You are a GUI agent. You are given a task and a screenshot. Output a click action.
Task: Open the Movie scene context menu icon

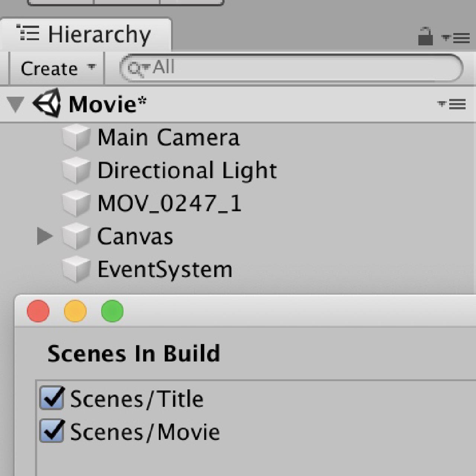pyautogui.click(x=452, y=104)
